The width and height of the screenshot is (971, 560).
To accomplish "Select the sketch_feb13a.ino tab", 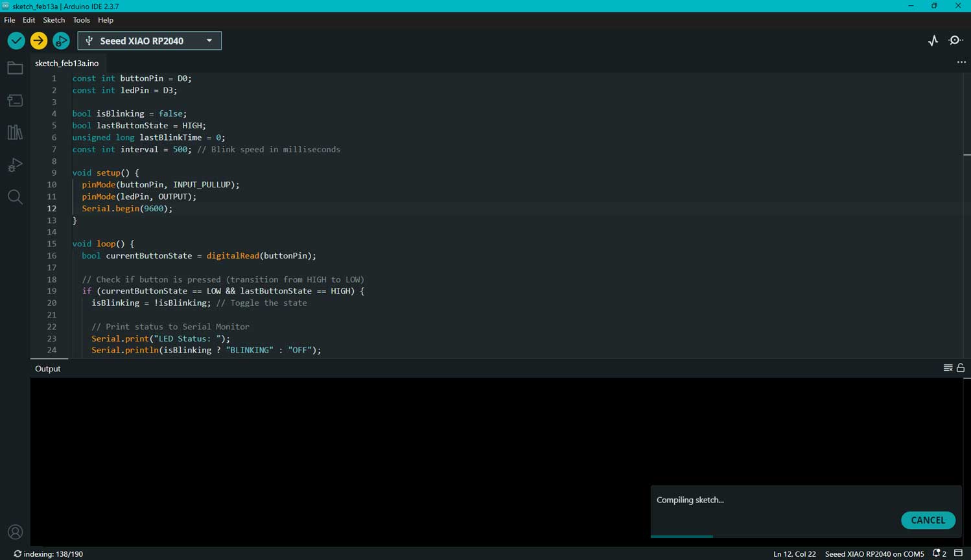I will [67, 63].
